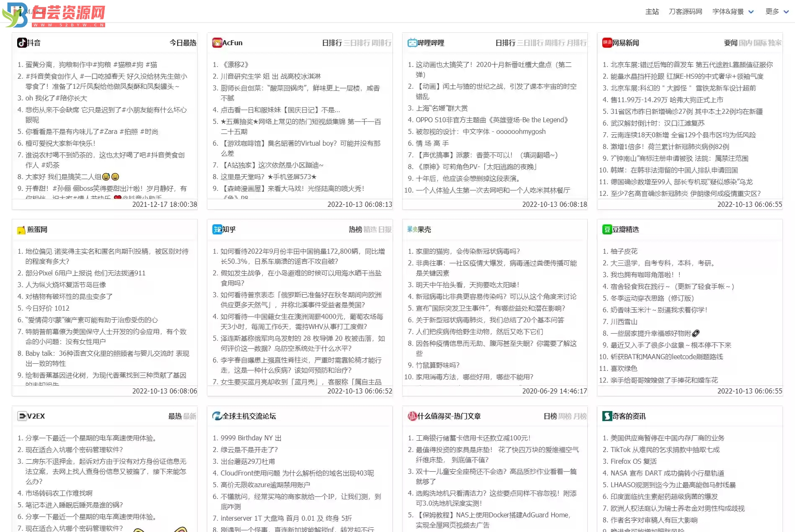Select 网易新闻 国际 tab
Image resolution: width=795 pixels, height=532 pixels.
(760, 43)
